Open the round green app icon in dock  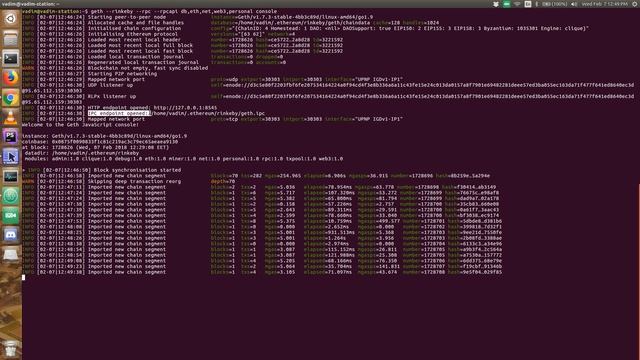(x=11, y=196)
